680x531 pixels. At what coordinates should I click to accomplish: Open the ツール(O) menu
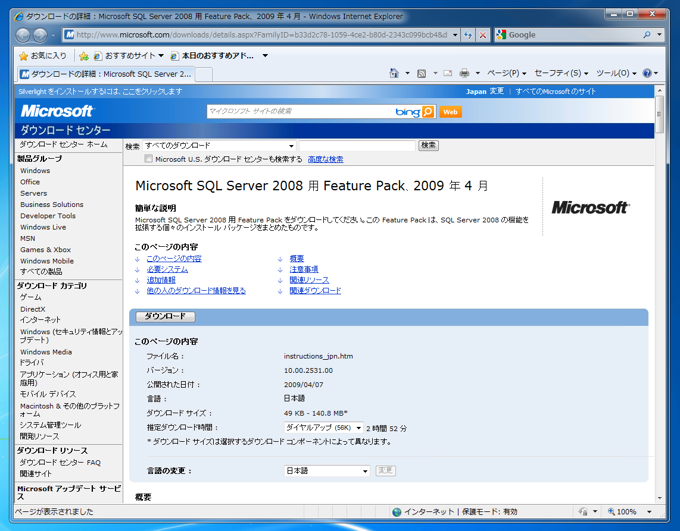[616, 73]
